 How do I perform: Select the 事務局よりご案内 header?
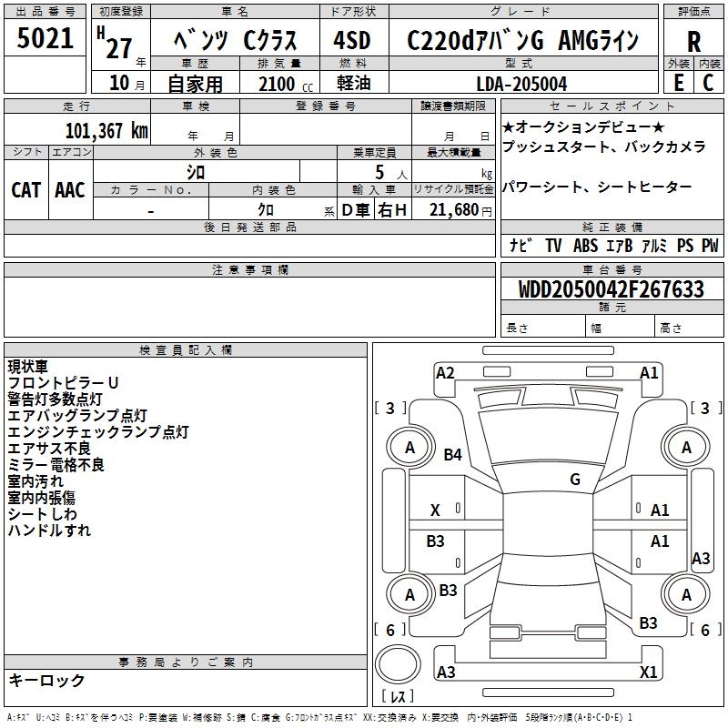pos(186,662)
